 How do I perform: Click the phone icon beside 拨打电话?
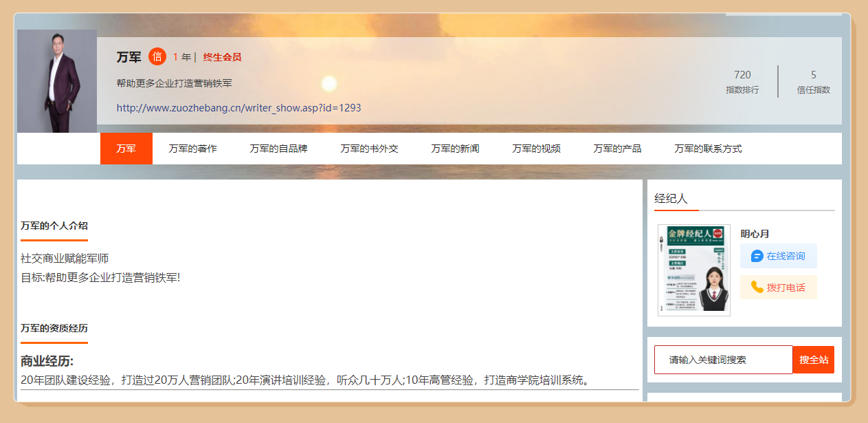click(757, 288)
